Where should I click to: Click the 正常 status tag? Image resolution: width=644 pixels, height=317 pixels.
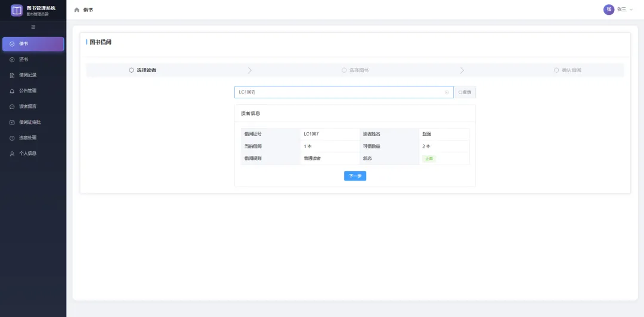(x=429, y=158)
